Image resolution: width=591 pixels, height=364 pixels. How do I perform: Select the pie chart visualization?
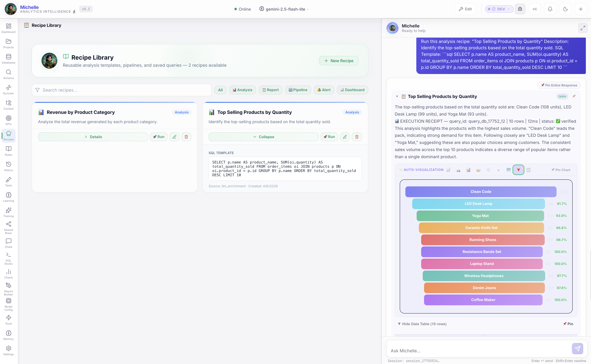pos(479,170)
